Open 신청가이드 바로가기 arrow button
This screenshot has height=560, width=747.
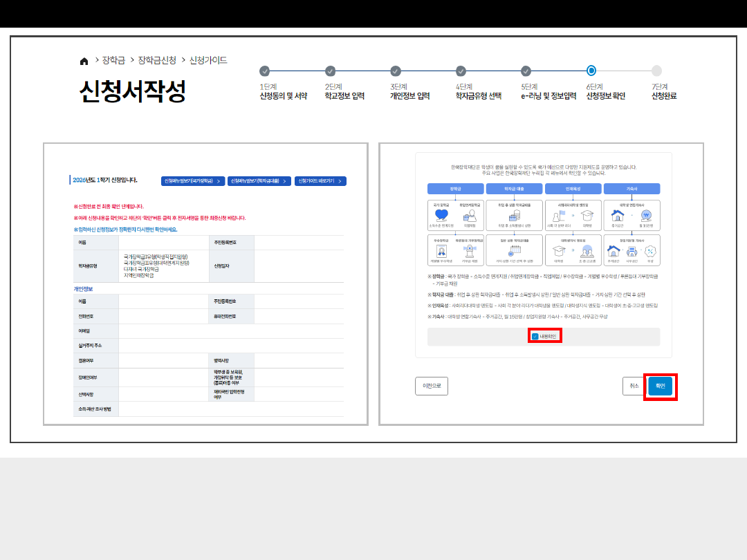[x=320, y=181]
